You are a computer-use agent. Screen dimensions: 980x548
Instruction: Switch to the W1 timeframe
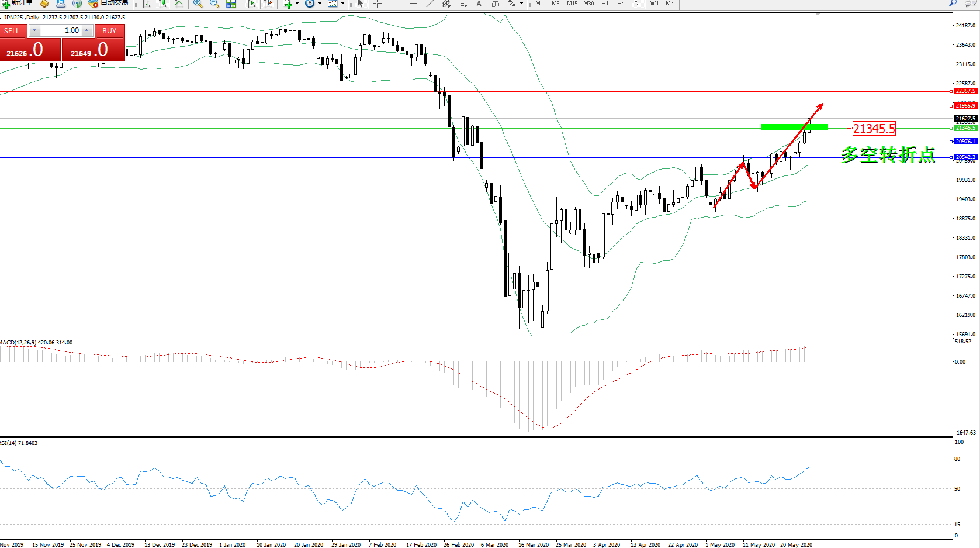[655, 4]
